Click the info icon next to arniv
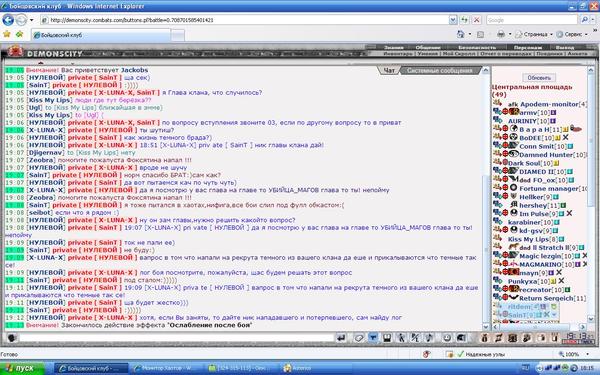The width and height of the screenshot is (600, 375). [553, 112]
